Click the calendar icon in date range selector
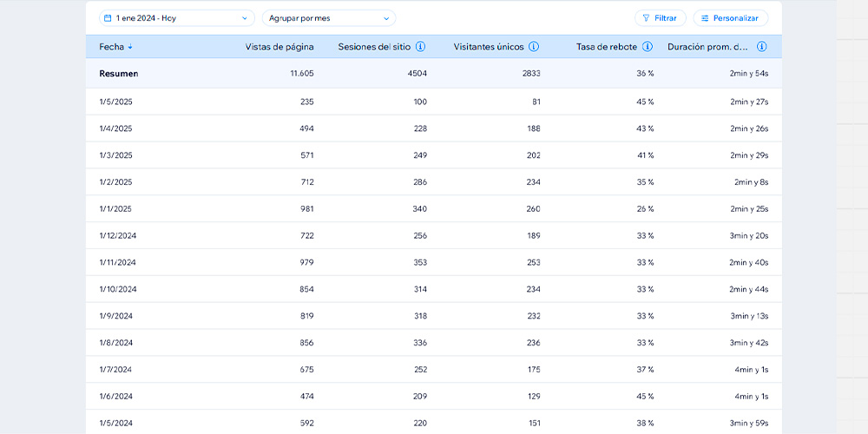Screen dimensions: 868x434 (x=108, y=18)
